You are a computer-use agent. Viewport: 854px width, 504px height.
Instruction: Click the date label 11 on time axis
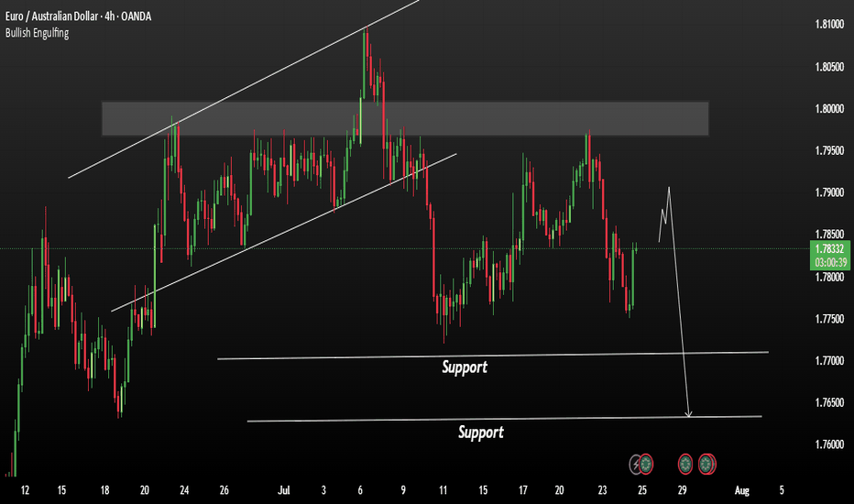point(443,490)
